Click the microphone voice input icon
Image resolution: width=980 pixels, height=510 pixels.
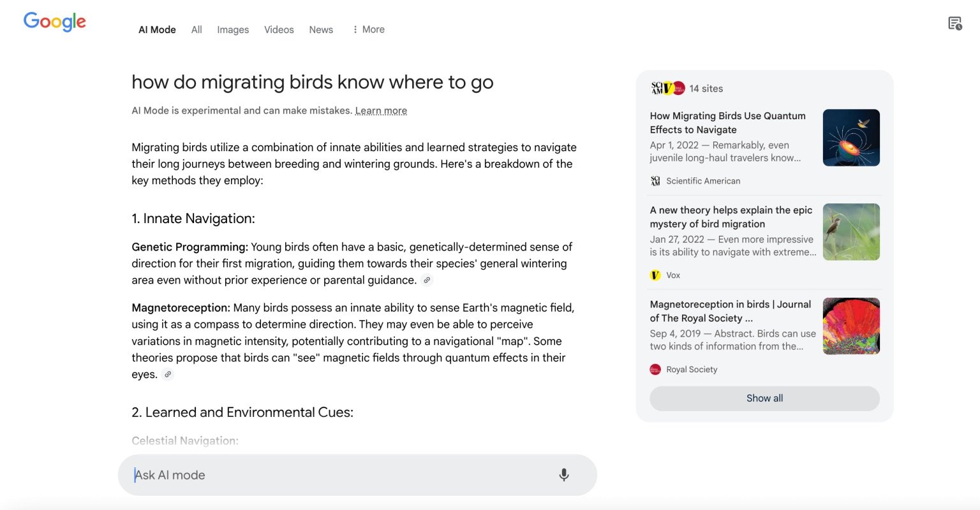pyautogui.click(x=563, y=475)
